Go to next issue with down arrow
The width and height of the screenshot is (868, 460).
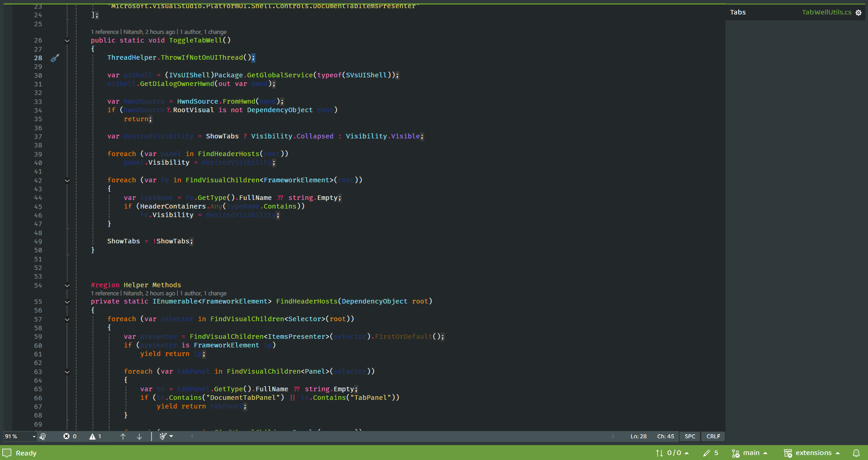139,436
